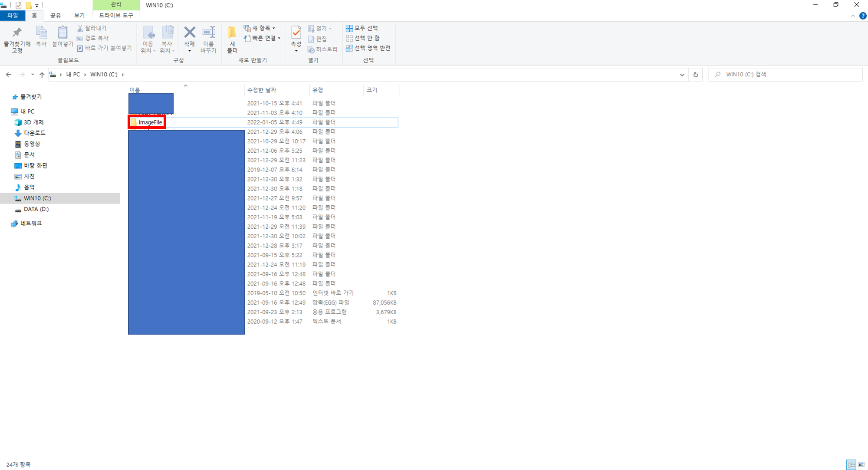Expand the New item (새 항목) dropdown

(260, 28)
